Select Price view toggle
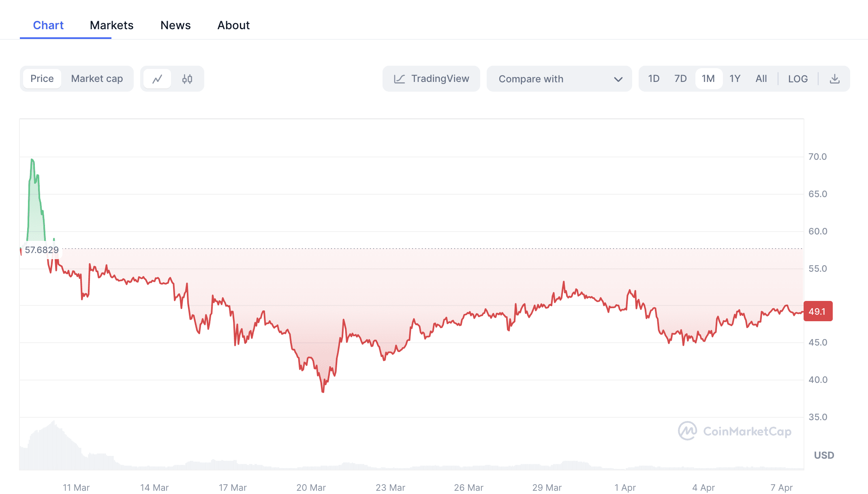 pyautogui.click(x=42, y=79)
